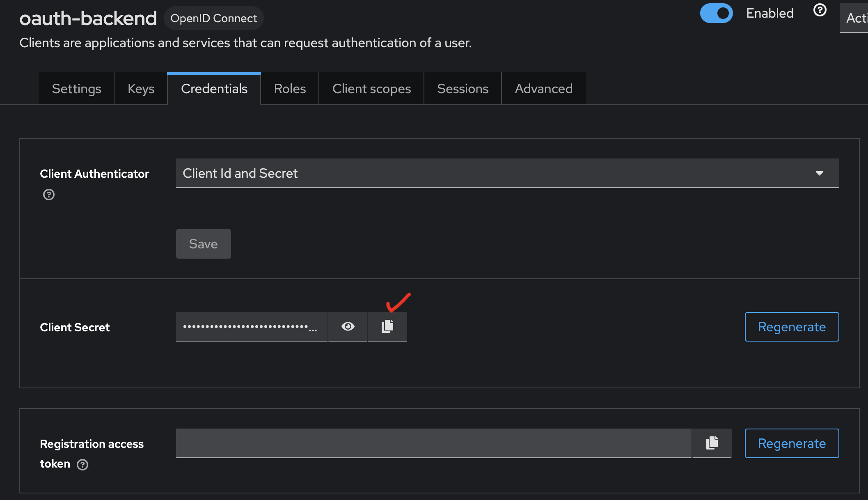The width and height of the screenshot is (868, 500).
Task: View the Sessions tab
Action: (463, 89)
